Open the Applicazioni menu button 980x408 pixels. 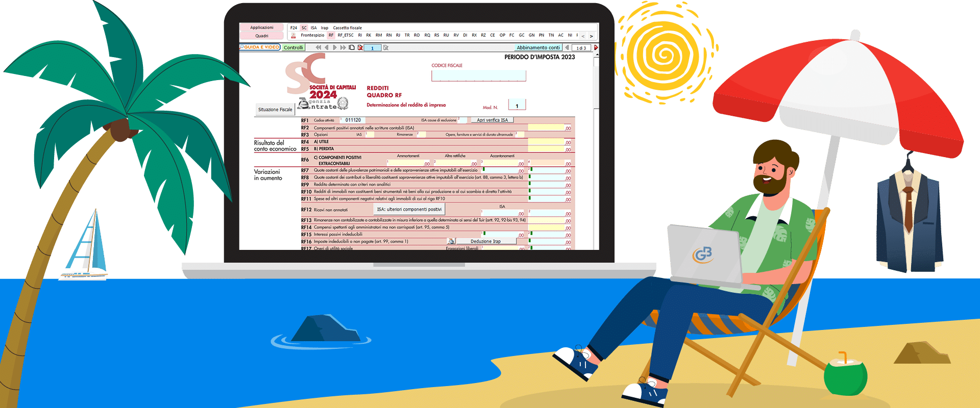[x=262, y=28]
